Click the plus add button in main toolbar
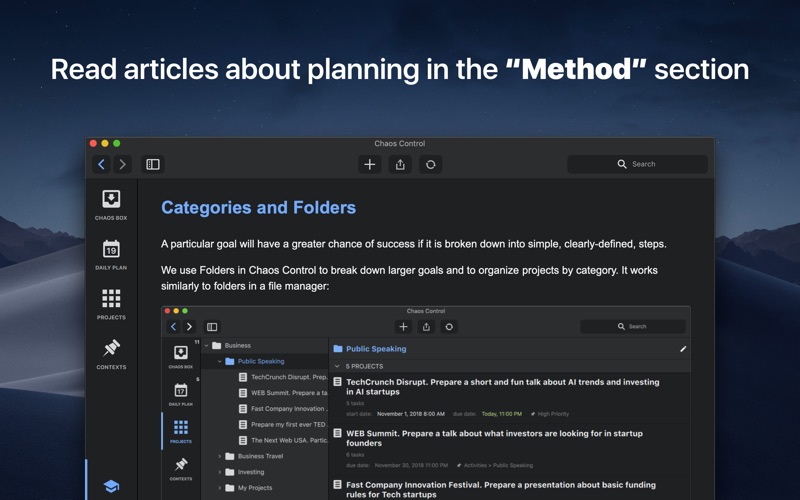 [x=370, y=164]
